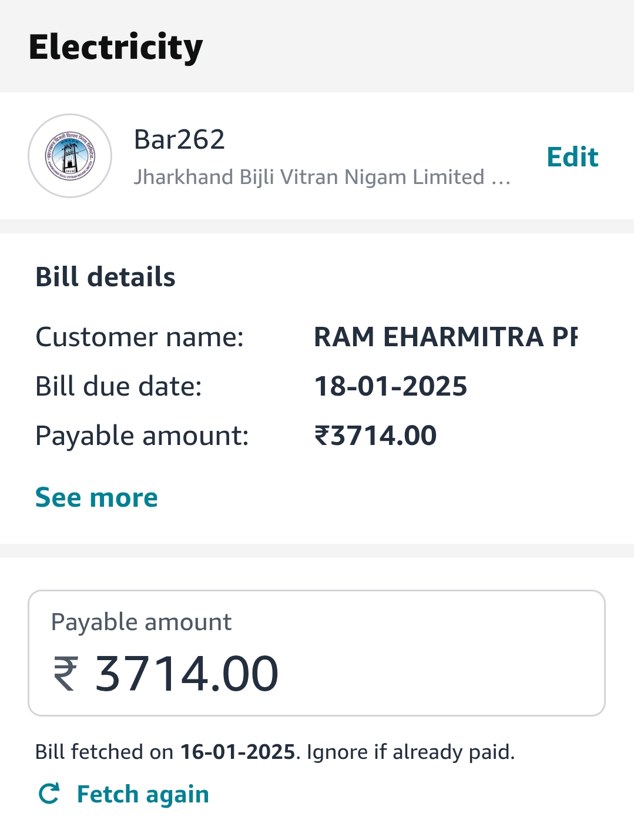
Task: Tap the Jharkhand Bijli Vitran Nigam Limited text
Action: [322, 177]
